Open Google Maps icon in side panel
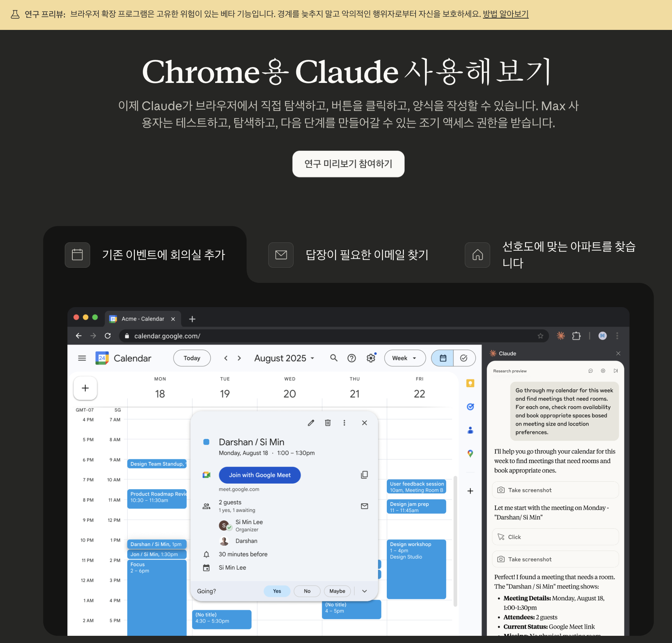This screenshot has height=643, width=672. pos(470,454)
